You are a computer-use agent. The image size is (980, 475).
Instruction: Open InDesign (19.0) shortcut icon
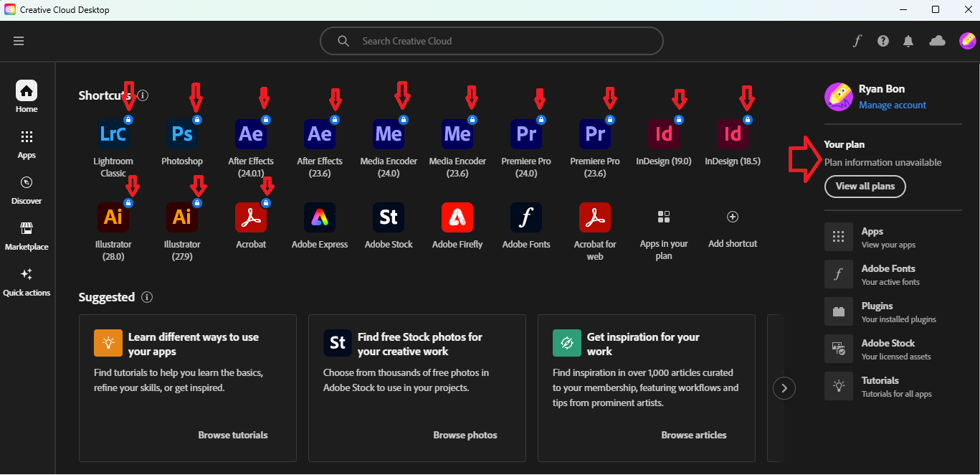pos(663,134)
